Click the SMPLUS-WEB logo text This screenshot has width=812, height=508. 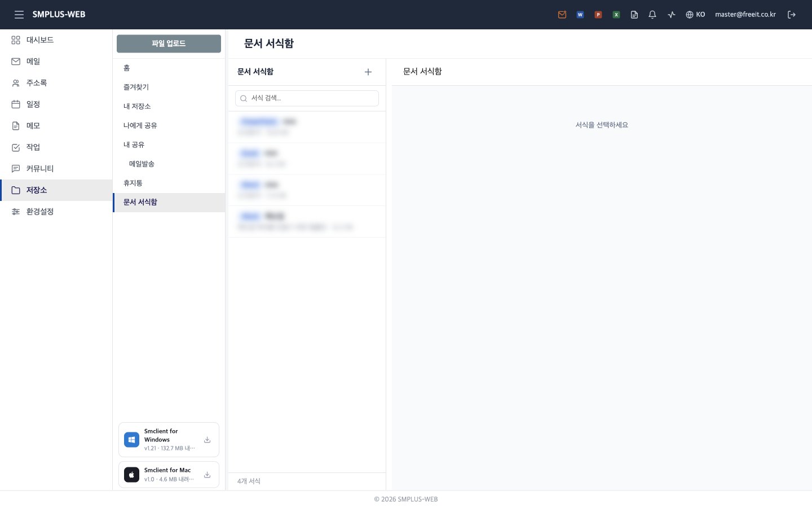pyautogui.click(x=59, y=15)
